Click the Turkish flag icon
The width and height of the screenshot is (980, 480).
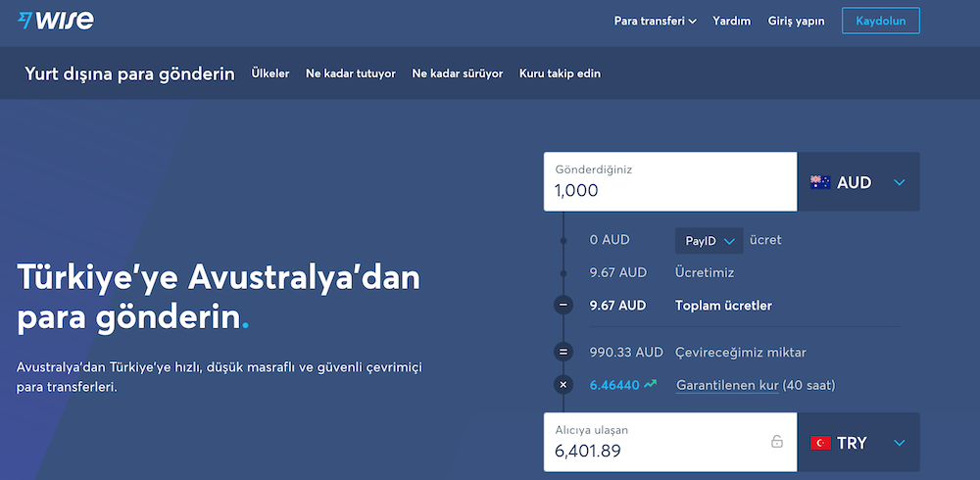(x=820, y=443)
